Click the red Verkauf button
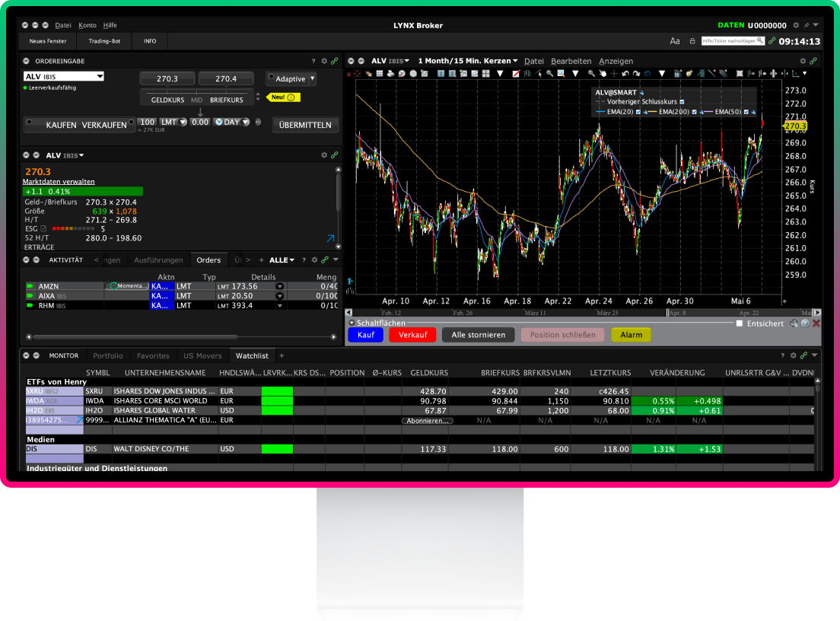The image size is (840, 621). point(412,335)
